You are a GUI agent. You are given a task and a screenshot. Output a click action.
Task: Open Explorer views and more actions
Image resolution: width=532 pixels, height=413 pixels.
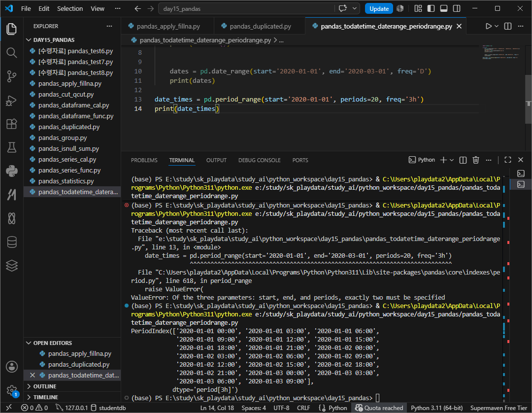click(x=109, y=26)
